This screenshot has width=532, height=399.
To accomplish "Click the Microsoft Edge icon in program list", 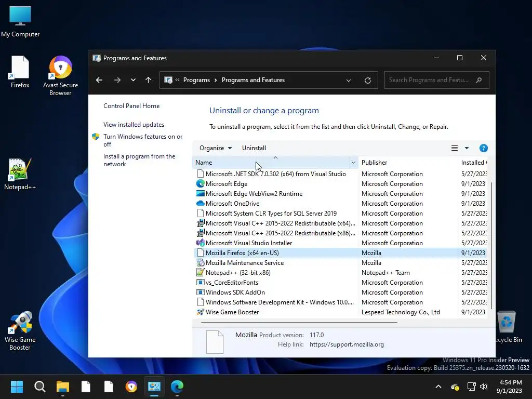I will point(200,183).
